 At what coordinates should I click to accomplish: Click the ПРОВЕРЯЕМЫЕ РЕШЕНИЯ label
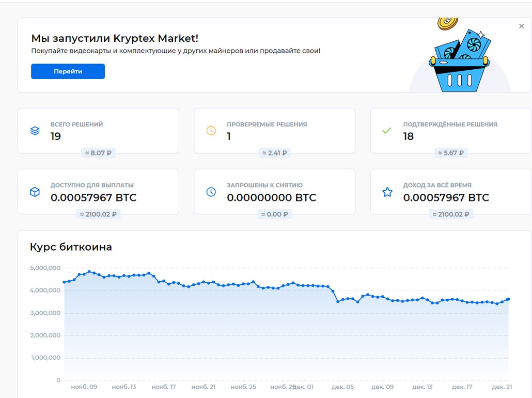267,124
